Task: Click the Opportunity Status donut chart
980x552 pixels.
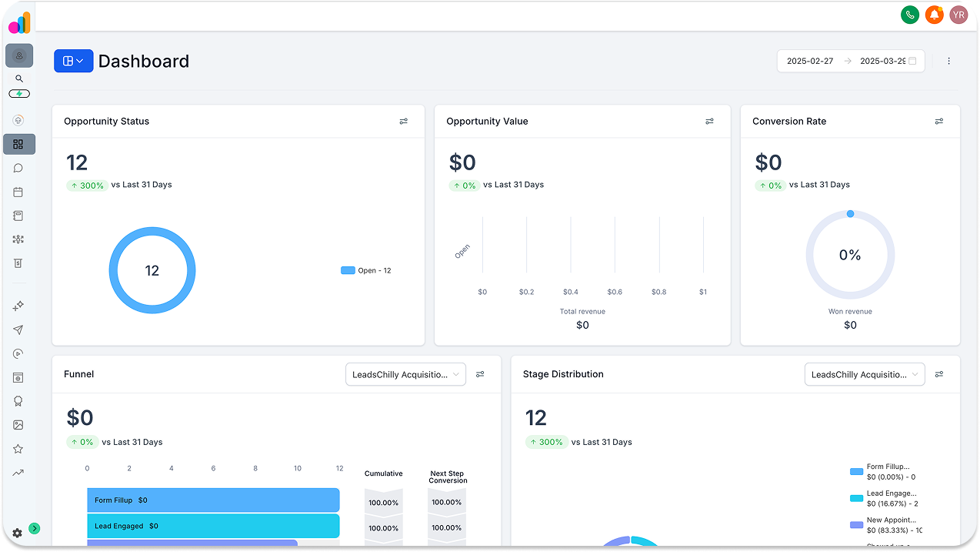Action: (152, 270)
